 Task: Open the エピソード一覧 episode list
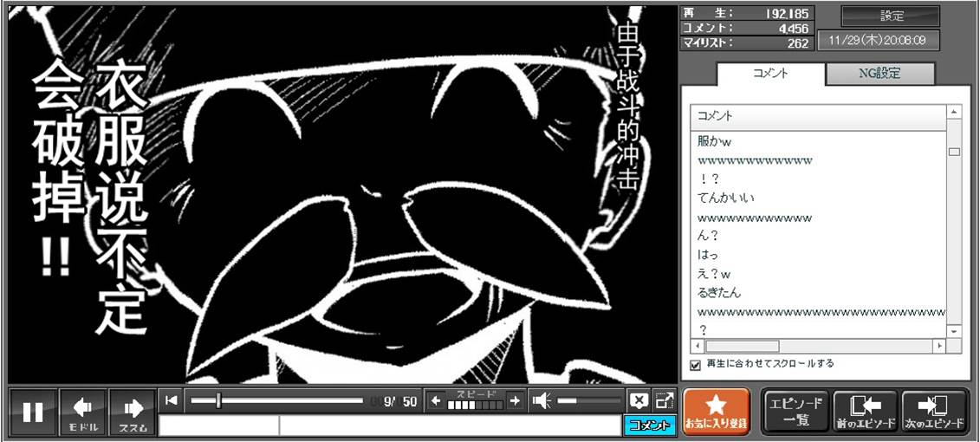795,412
